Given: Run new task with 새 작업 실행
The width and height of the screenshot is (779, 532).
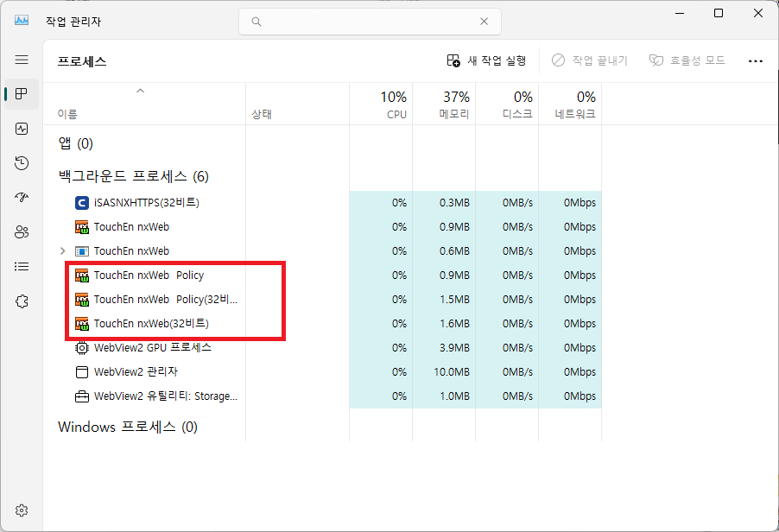Looking at the screenshot, I should point(486,60).
